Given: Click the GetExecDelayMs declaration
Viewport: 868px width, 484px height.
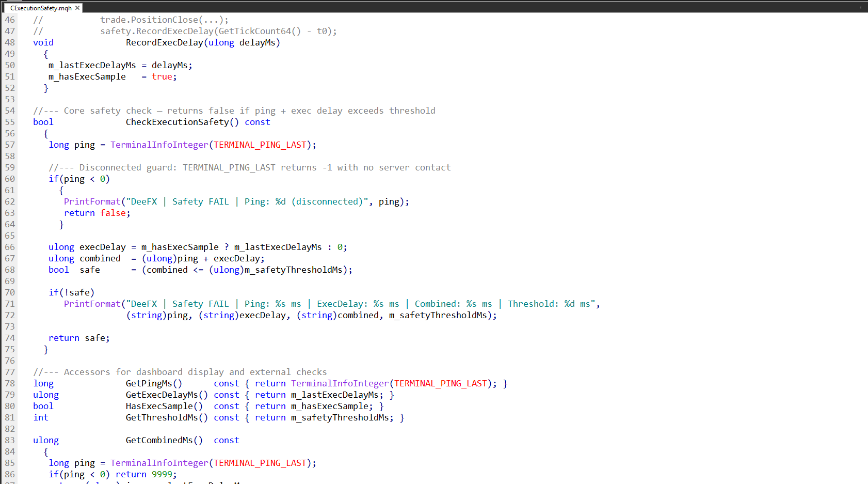Looking at the screenshot, I should 161,395.
